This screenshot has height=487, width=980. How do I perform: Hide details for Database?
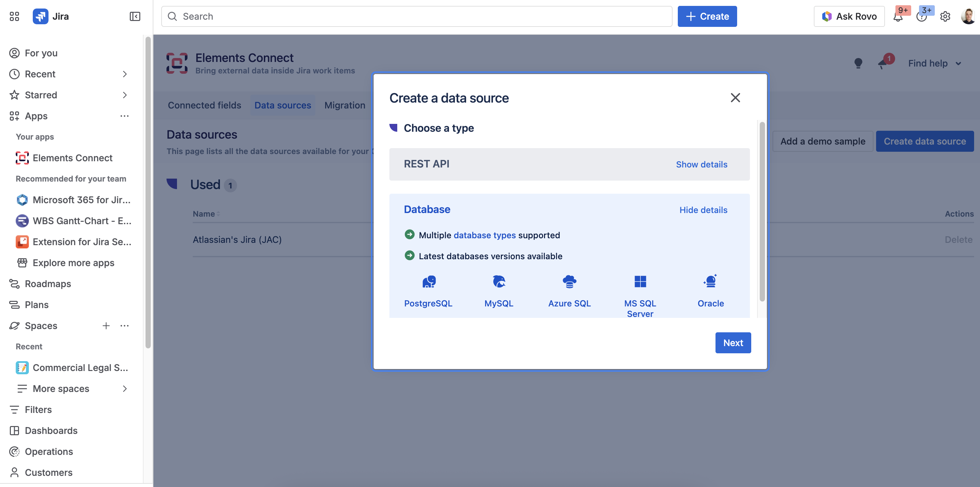(703, 210)
